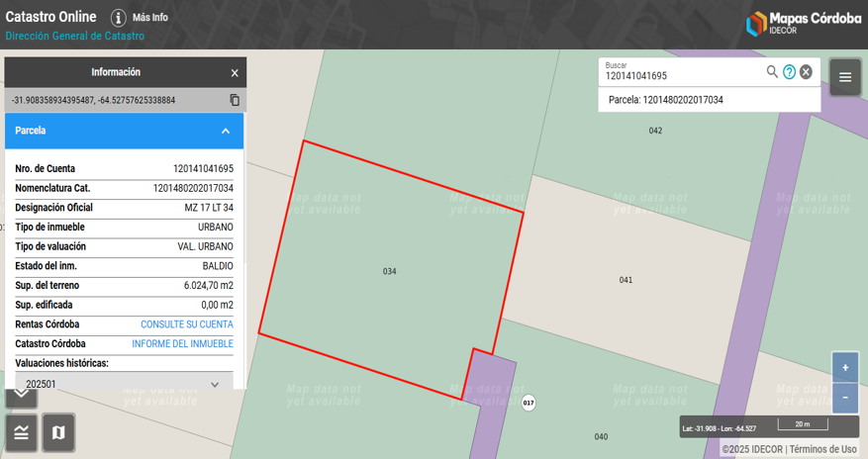Open the search help question icon

(x=789, y=72)
